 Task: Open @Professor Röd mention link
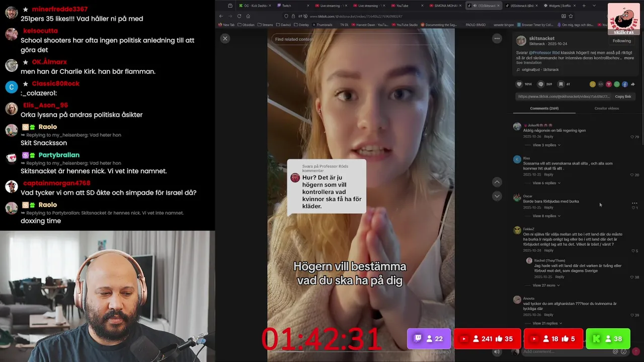click(545, 52)
